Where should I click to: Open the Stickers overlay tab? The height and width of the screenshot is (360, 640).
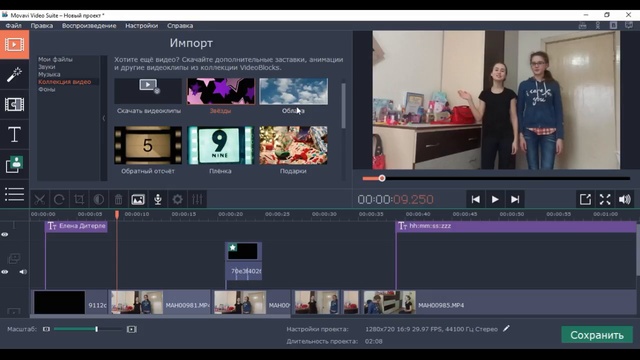pyautogui.click(x=14, y=164)
